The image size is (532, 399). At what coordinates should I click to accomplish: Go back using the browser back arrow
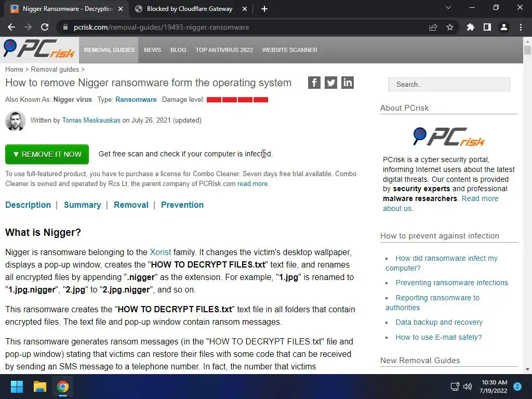click(11, 27)
